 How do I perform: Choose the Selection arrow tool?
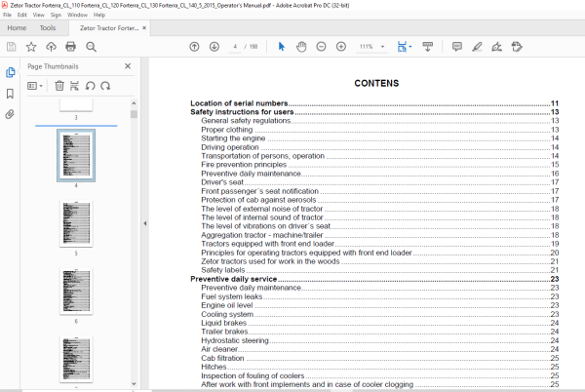[282, 47]
